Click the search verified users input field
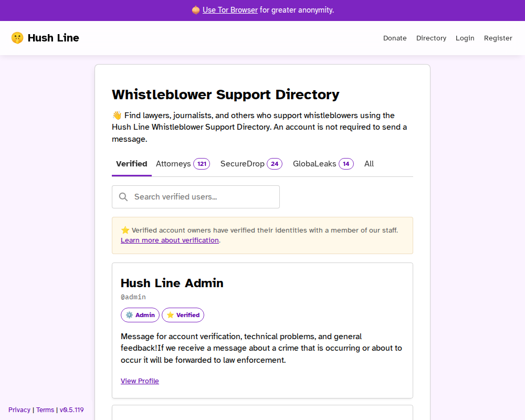This screenshot has height=420, width=525. pyautogui.click(x=195, y=196)
